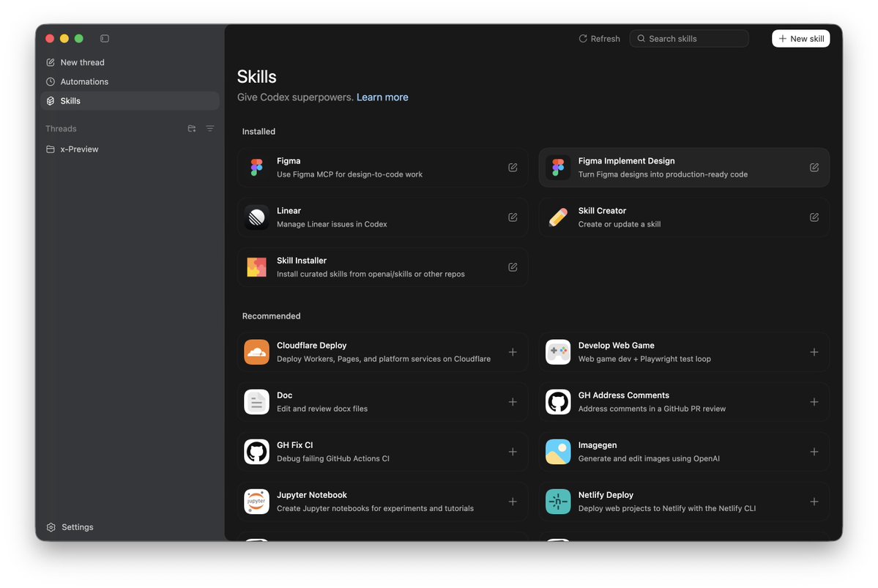Select Skills in the sidebar
This screenshot has width=878, height=588.
point(130,101)
